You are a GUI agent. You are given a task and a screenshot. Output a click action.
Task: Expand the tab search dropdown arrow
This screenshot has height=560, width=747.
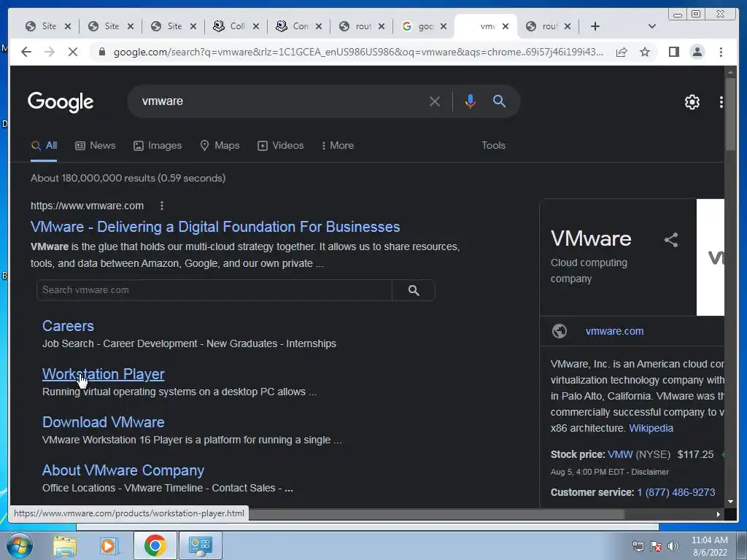click(x=652, y=26)
